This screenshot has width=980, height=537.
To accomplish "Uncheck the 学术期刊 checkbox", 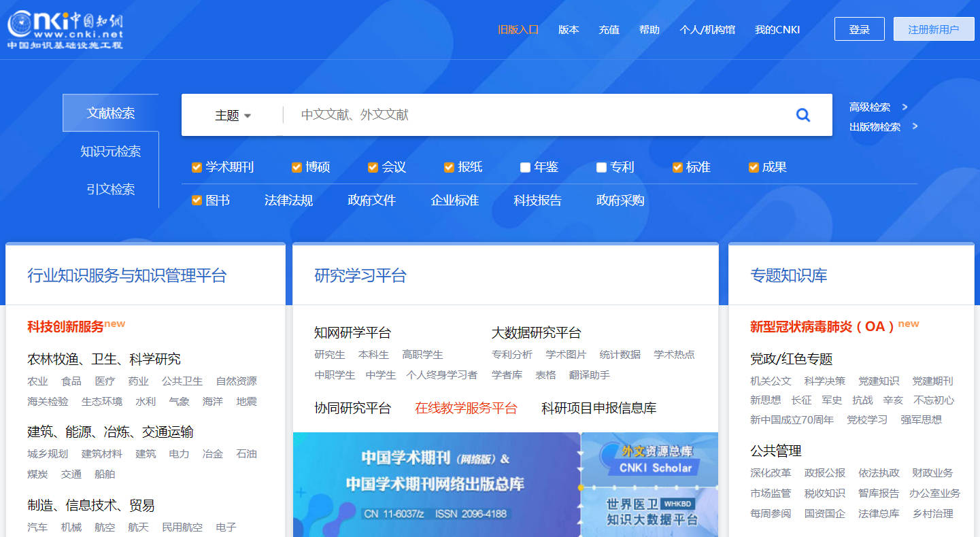I will (x=197, y=167).
